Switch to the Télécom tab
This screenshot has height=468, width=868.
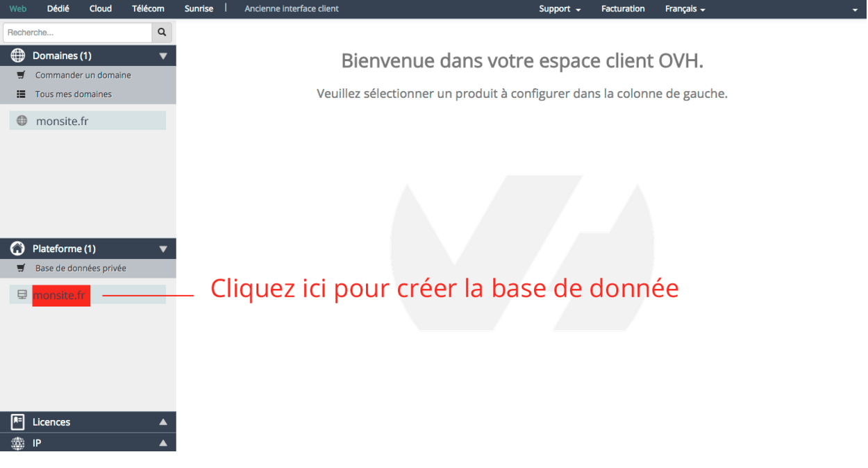click(148, 9)
